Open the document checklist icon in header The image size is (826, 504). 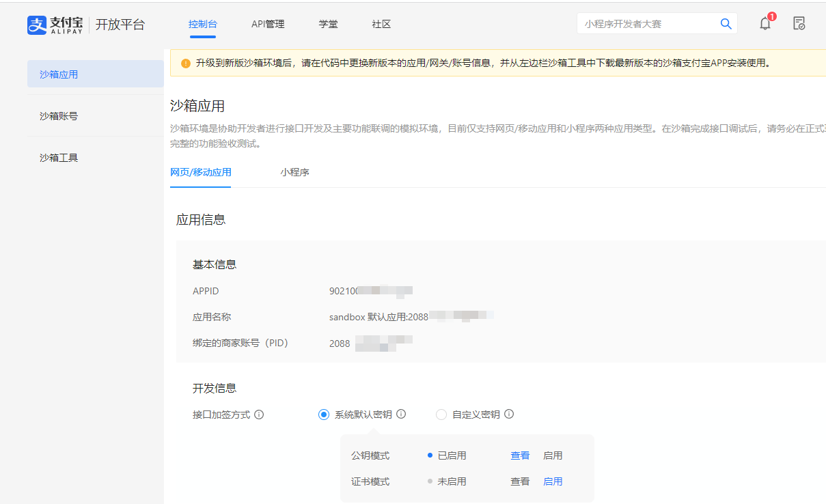[x=799, y=24]
